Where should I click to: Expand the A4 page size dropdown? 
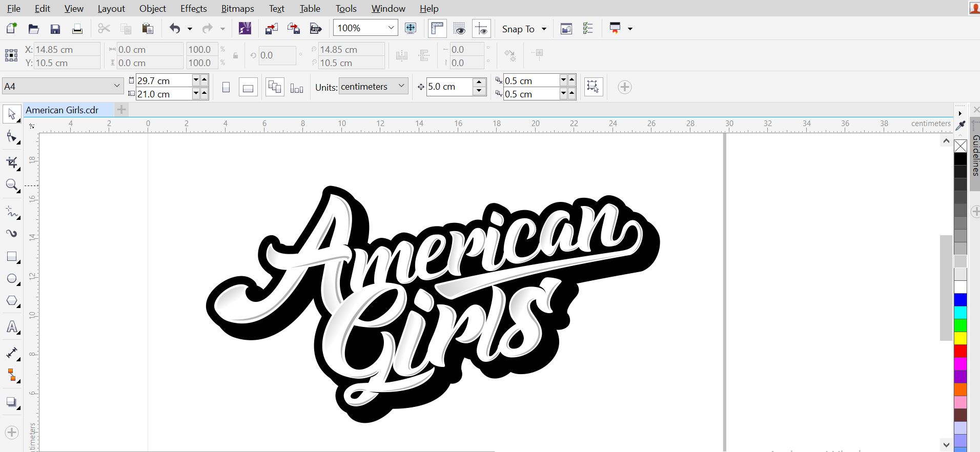point(116,86)
